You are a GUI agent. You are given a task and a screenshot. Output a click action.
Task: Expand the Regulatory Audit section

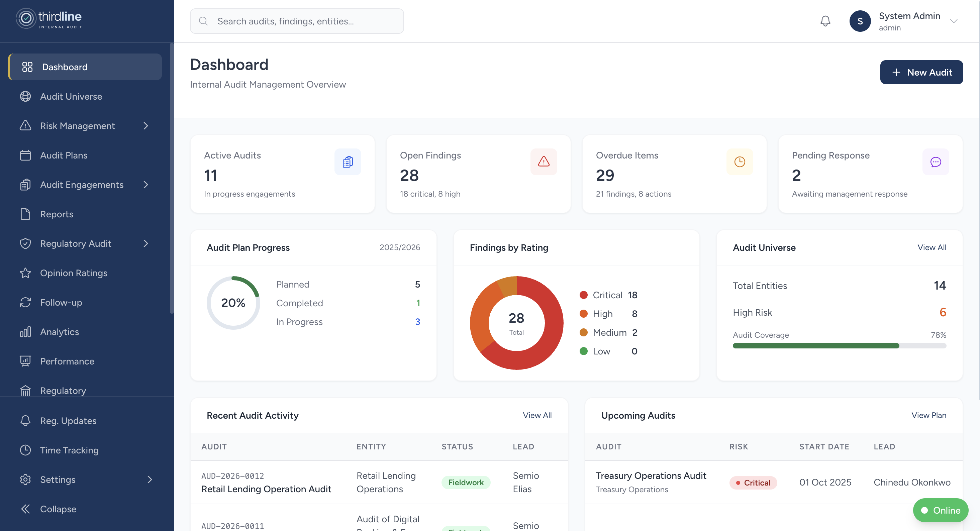coord(146,243)
